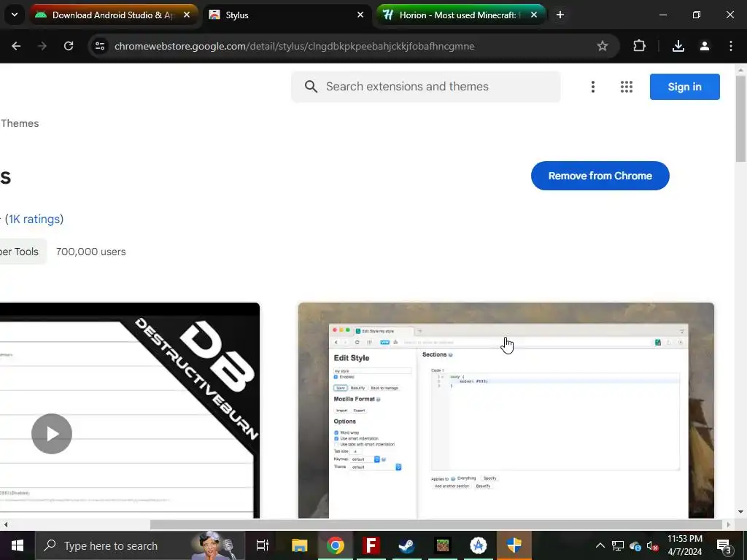Viewport: 747px width, 560px height.
Task: View site information icon in address bar
Action: pos(100,46)
